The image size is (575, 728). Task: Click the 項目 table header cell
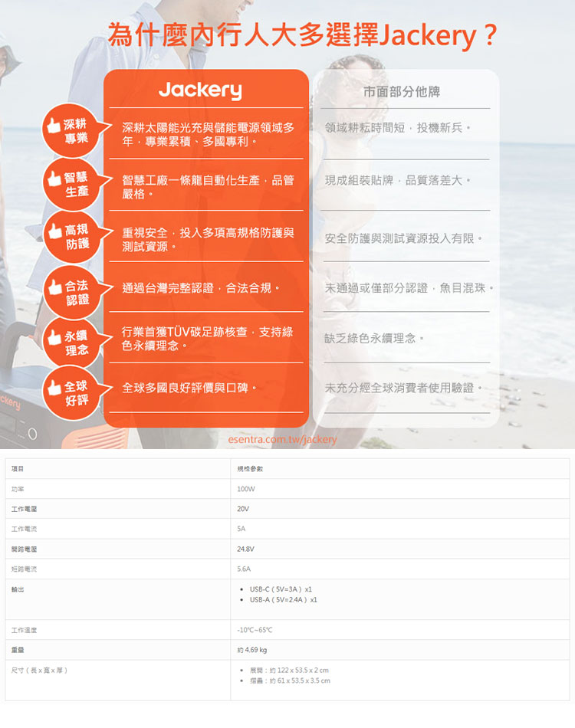click(18, 468)
